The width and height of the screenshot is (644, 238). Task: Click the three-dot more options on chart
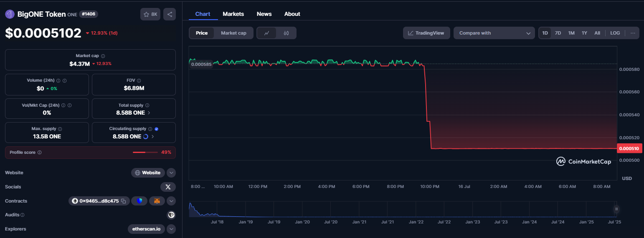[633, 33]
